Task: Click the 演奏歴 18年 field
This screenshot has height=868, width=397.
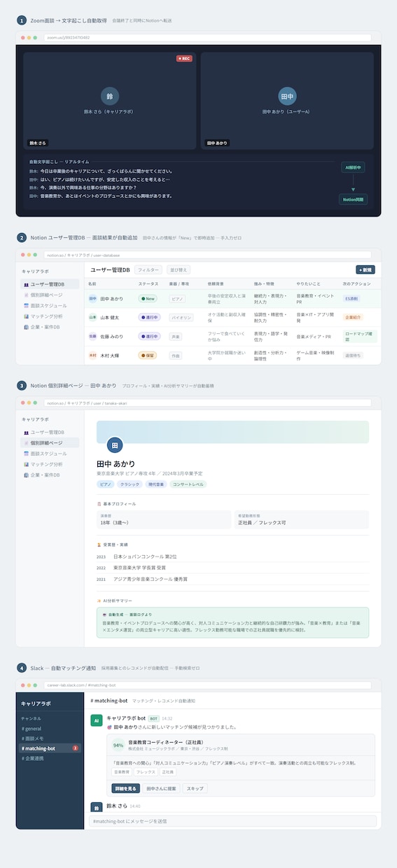Action: 164,519
